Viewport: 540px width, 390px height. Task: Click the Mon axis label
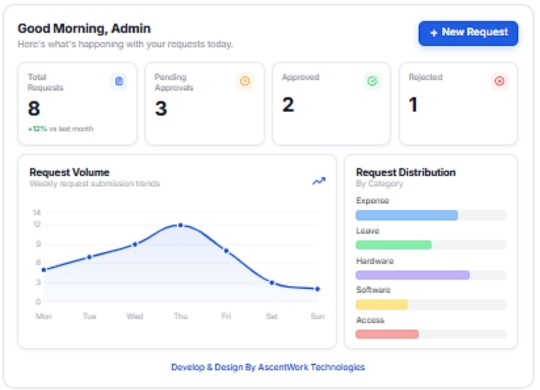(44, 316)
